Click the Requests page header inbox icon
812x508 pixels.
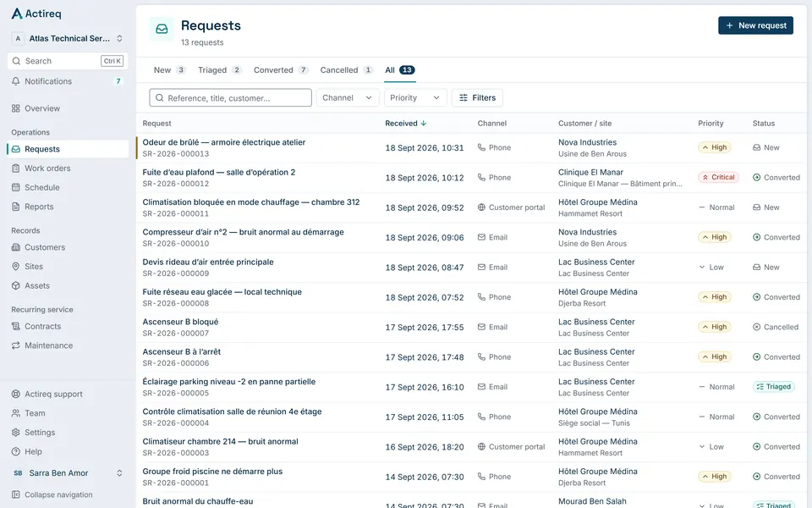162,29
